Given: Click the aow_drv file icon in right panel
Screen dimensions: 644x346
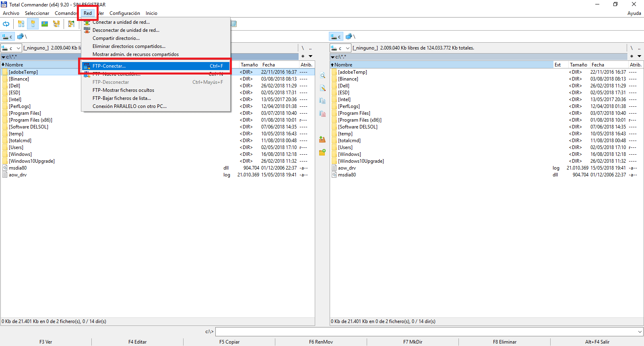Looking at the screenshot, I should 334,168.
